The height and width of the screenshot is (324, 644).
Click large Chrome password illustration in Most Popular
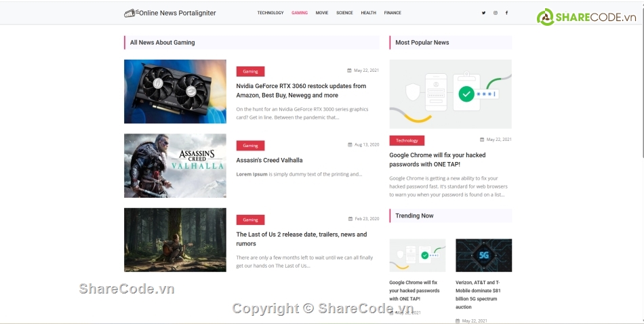tap(451, 94)
